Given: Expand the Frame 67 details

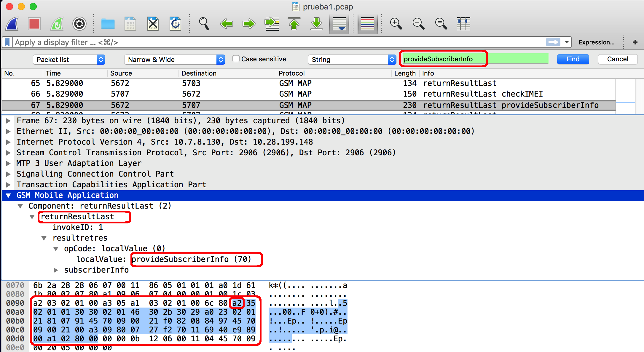Looking at the screenshot, I should click(9, 121).
